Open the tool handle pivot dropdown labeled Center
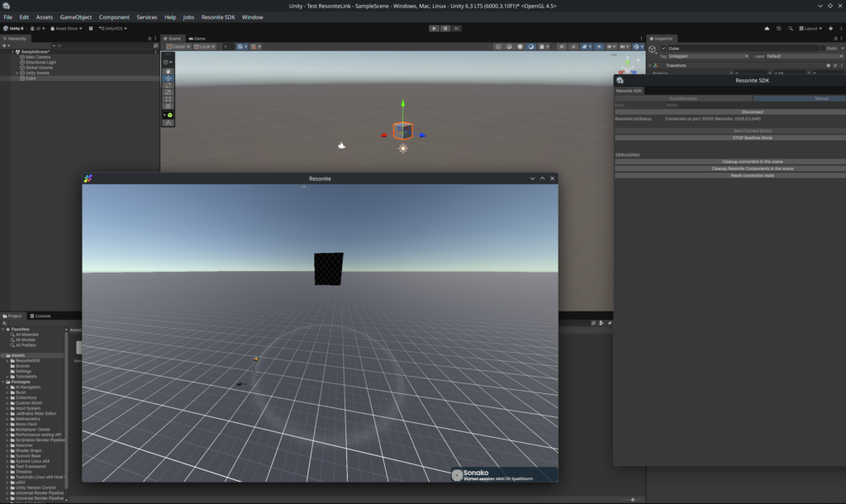Screen dimensions: 846x504 pyautogui.click(x=179, y=46)
